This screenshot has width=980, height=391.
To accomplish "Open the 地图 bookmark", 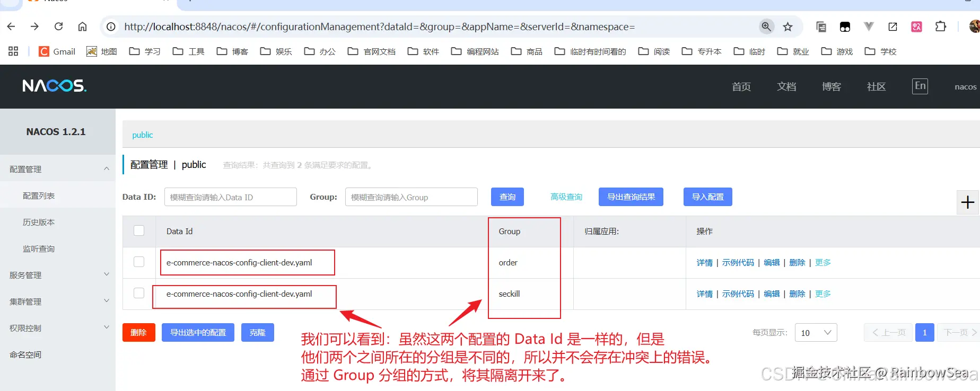I will pos(102,51).
